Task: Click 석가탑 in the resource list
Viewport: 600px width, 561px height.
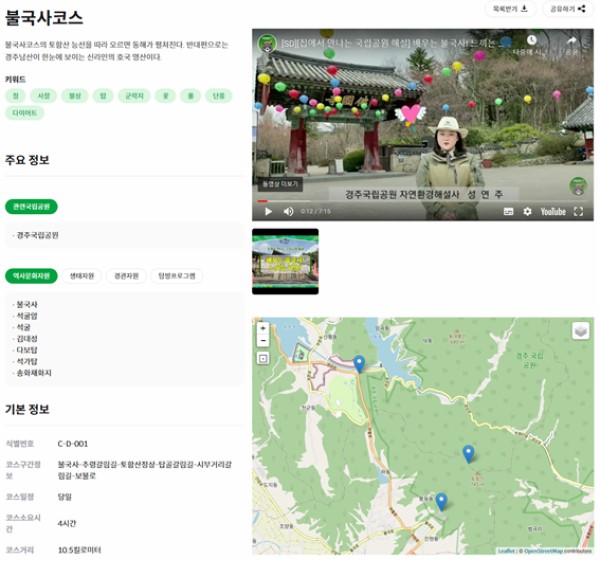Action: pos(27,362)
